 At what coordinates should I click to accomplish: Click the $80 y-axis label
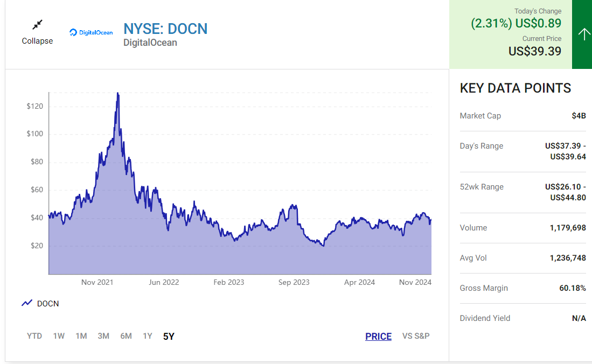pos(37,162)
